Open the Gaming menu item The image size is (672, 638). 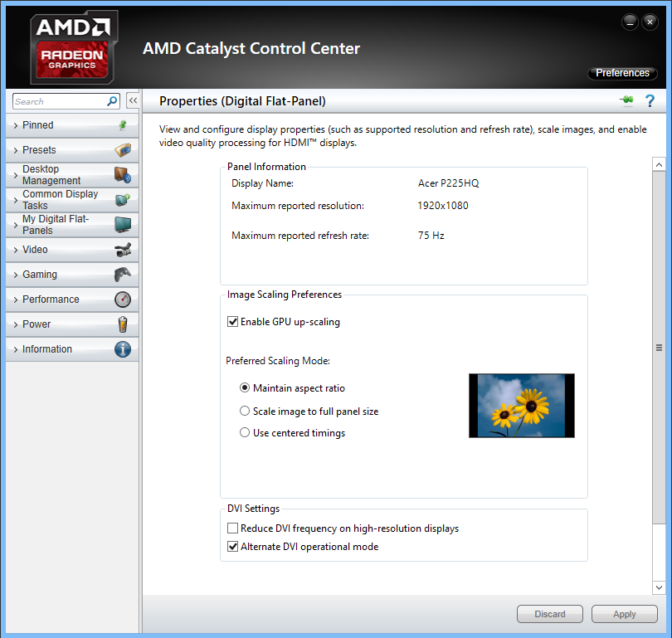point(72,275)
